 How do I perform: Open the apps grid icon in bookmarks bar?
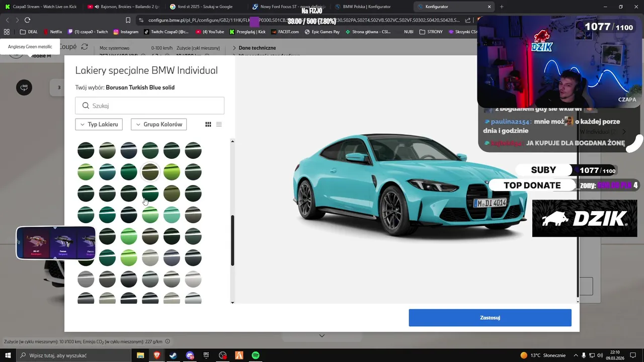[x=7, y=32]
